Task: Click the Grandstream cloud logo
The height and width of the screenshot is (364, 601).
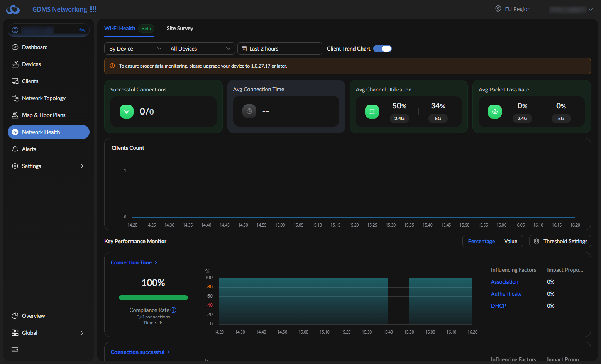Action: click(x=13, y=9)
